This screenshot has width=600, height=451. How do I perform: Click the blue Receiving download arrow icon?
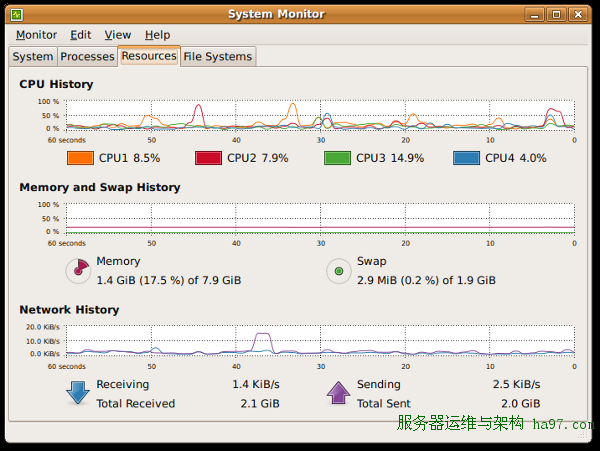[x=78, y=393]
